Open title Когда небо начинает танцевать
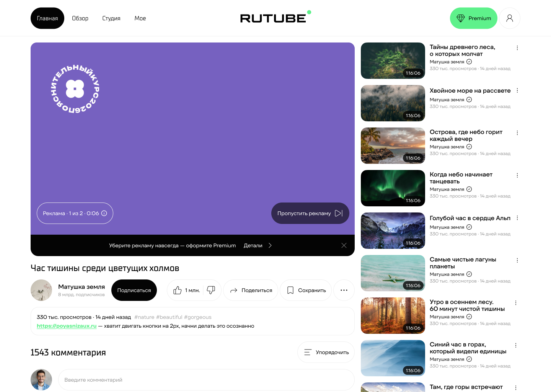 (x=461, y=178)
